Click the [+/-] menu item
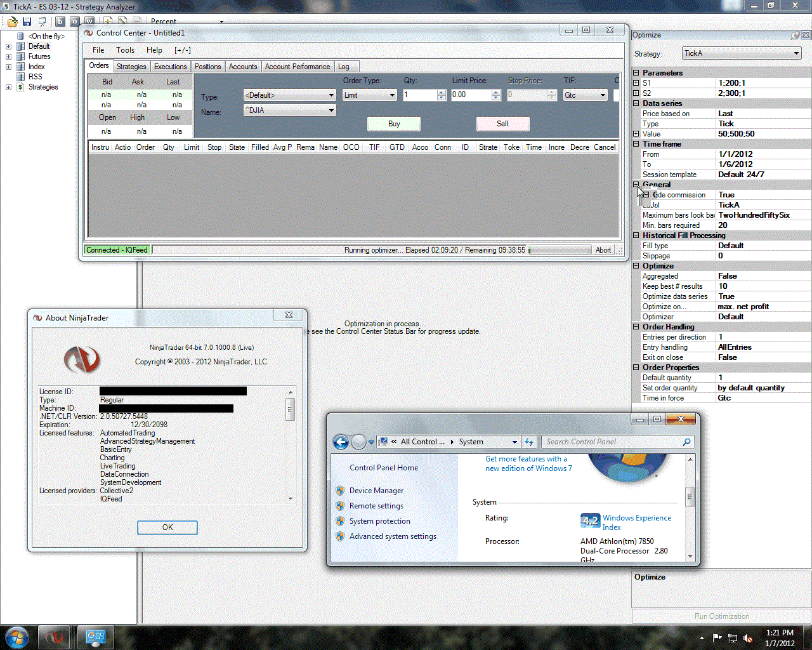This screenshot has height=650, width=812. tap(183, 50)
